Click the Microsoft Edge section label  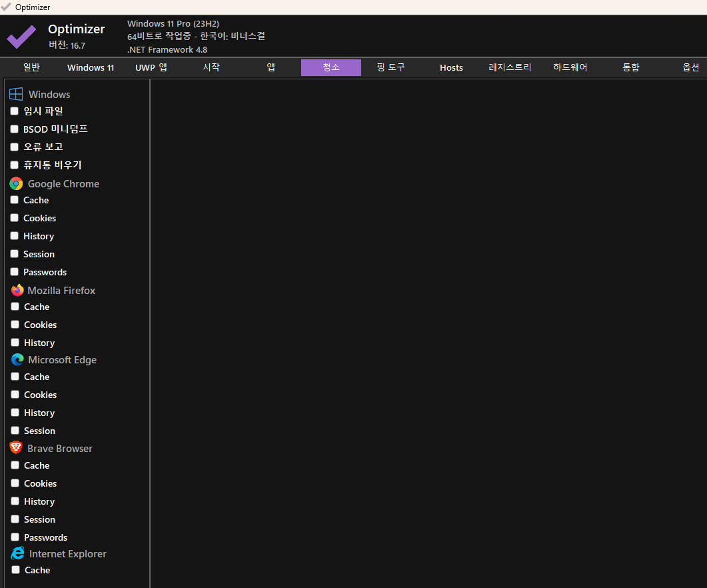(x=62, y=360)
